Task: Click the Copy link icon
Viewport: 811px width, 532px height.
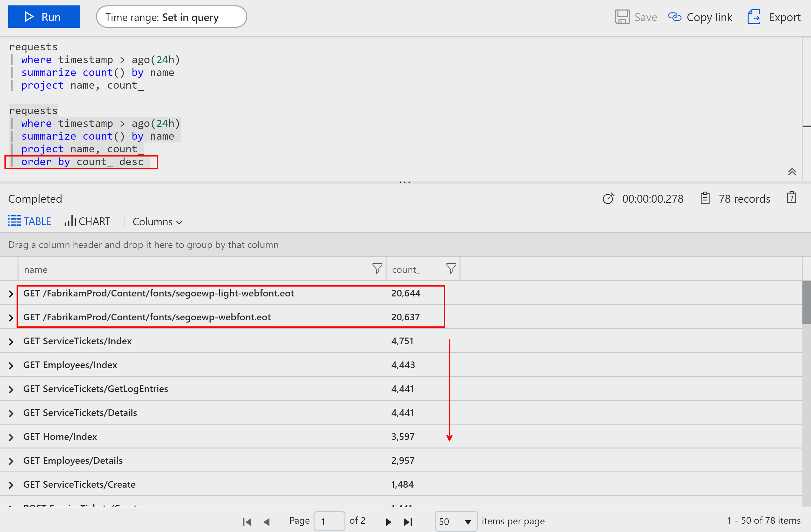Action: point(675,16)
